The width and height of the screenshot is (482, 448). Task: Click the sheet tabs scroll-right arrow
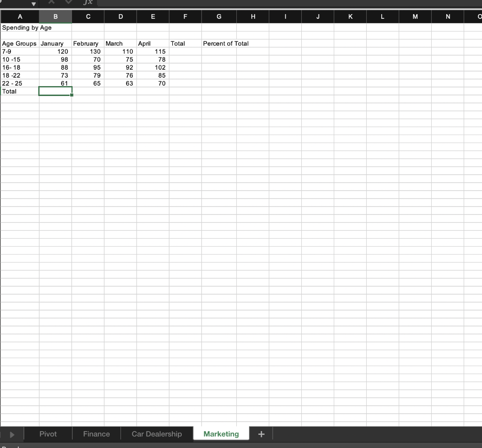click(12, 434)
